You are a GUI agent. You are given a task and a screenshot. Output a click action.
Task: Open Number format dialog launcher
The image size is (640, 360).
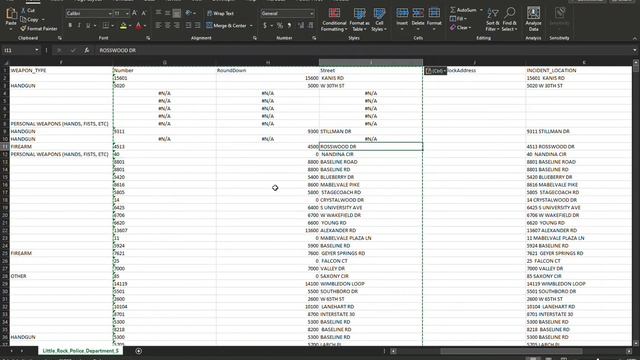click(x=314, y=38)
